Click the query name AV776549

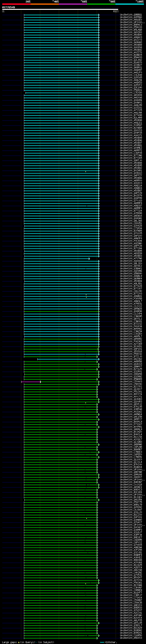click(8, 7)
